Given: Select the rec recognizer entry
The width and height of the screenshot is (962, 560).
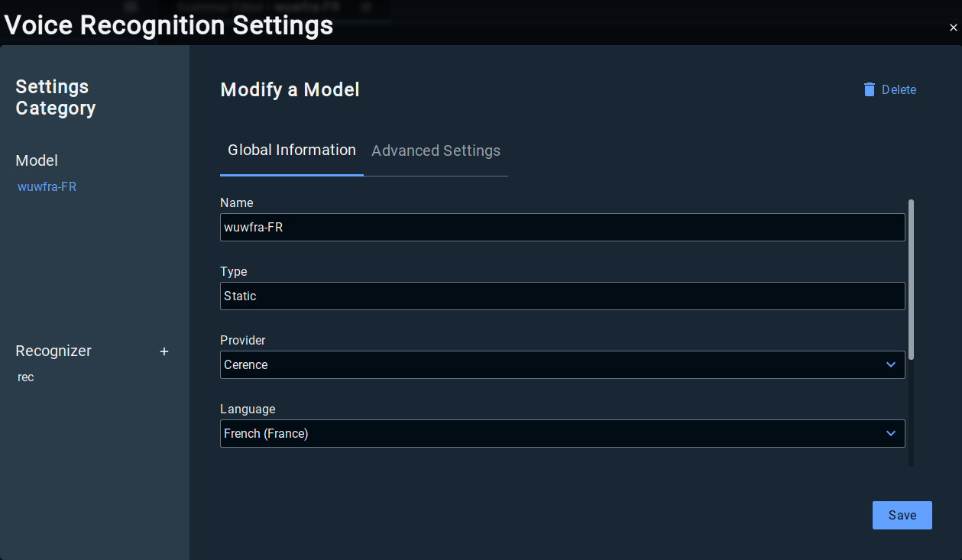Looking at the screenshot, I should tap(26, 377).
